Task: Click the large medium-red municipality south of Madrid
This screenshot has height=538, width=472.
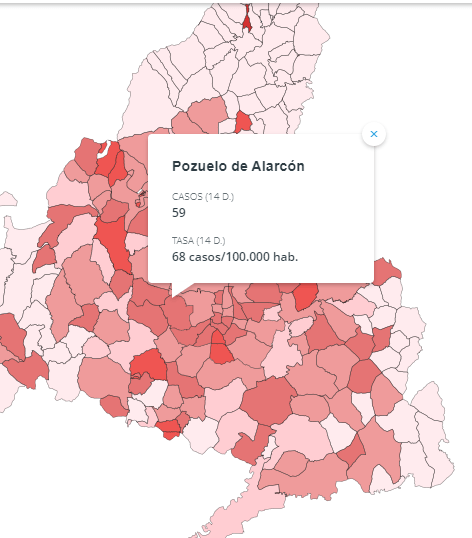Action: click(269, 400)
